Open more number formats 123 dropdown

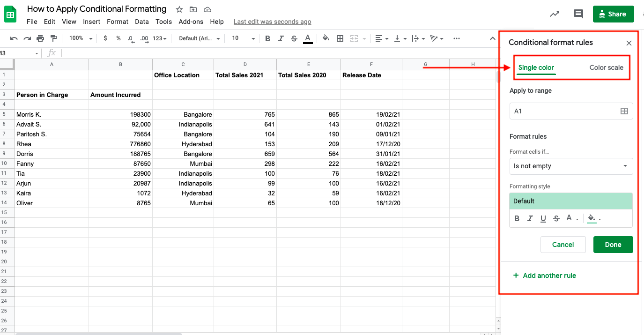point(160,38)
